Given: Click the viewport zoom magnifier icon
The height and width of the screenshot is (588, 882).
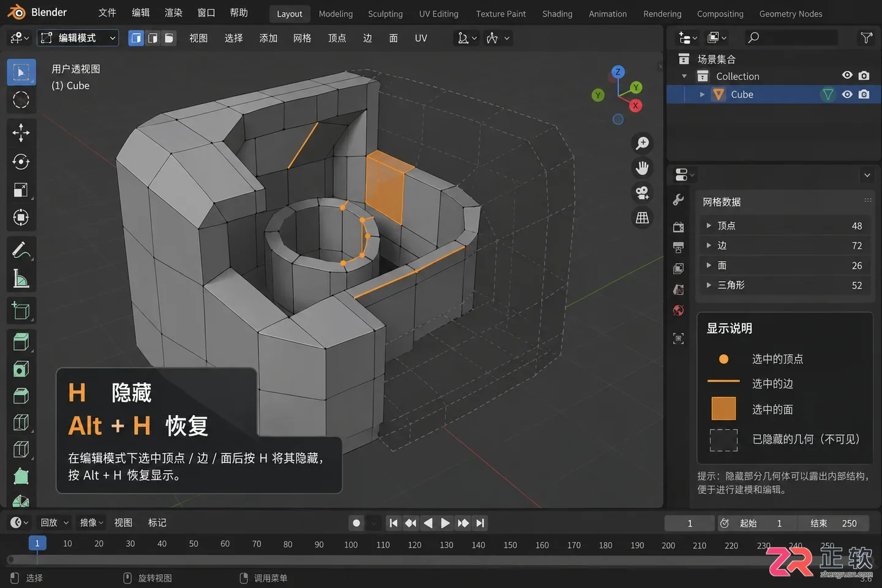Looking at the screenshot, I should tap(643, 143).
